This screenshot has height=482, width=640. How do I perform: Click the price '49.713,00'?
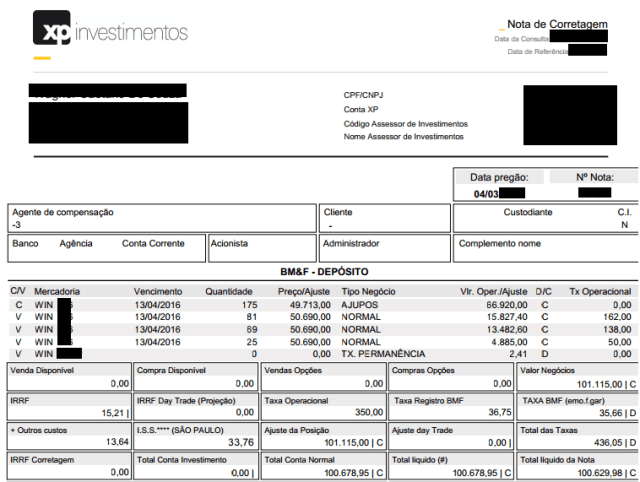coord(310,305)
